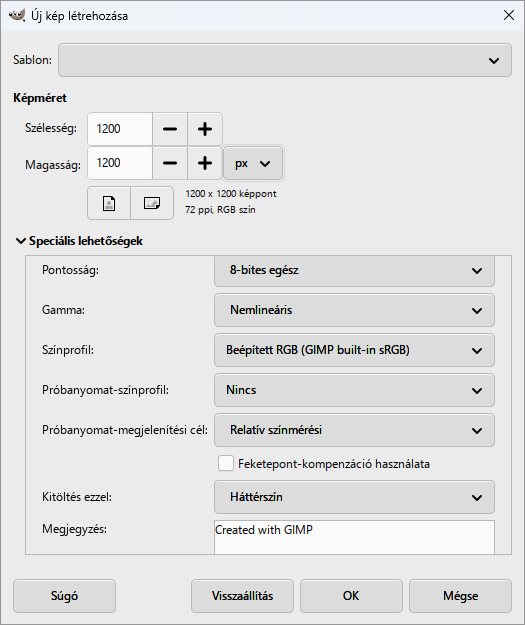The image size is (525, 625).
Task: Decrease height with minus button
Action: point(170,163)
